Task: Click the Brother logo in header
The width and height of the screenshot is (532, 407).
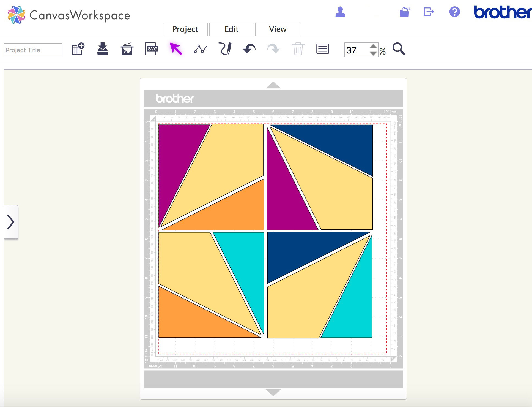Action: click(x=503, y=12)
